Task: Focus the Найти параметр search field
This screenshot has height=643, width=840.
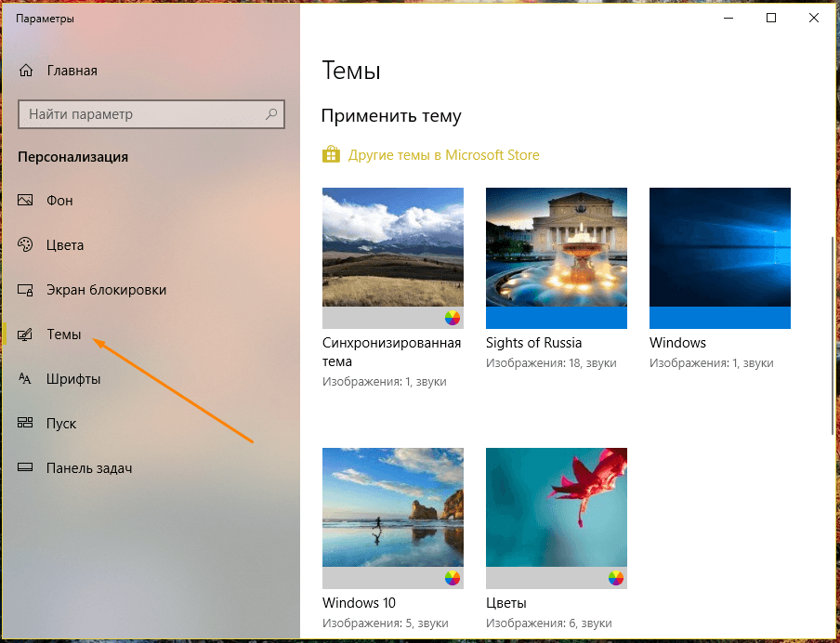Action: point(151,113)
